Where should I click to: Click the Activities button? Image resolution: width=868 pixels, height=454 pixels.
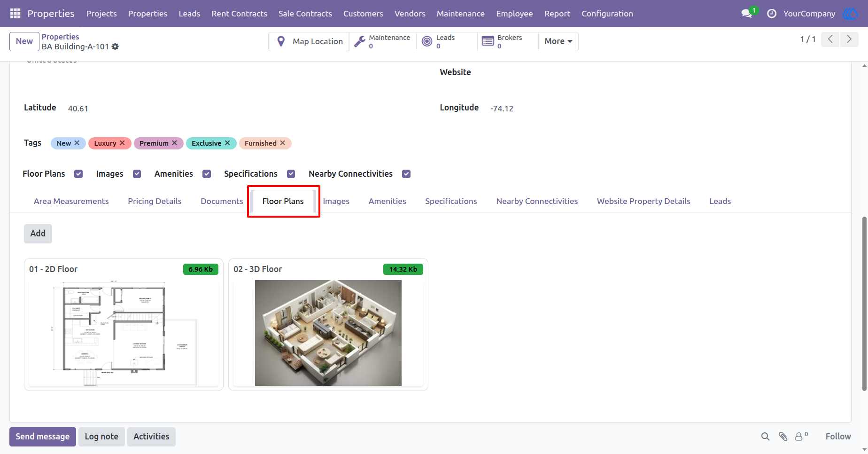151,437
